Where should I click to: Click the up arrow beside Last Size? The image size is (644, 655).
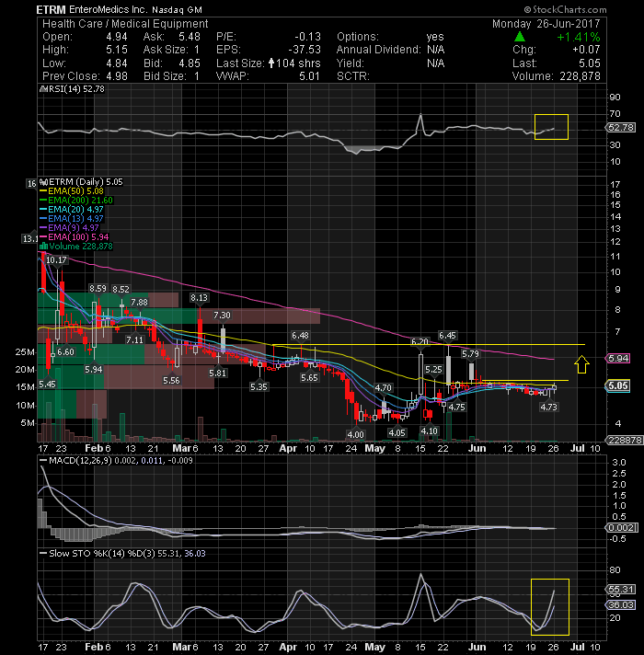(271, 63)
